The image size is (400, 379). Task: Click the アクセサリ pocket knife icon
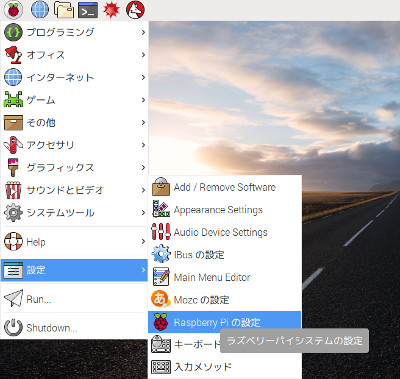pyautogui.click(x=13, y=145)
